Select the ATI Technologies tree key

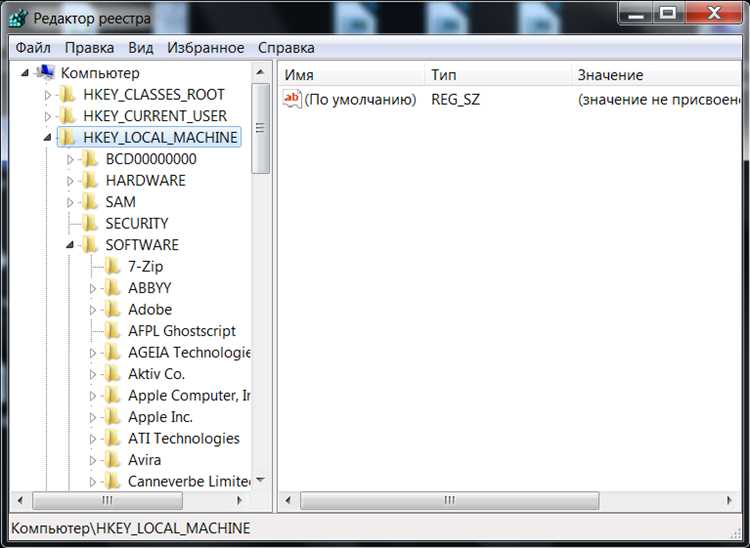coord(183,438)
